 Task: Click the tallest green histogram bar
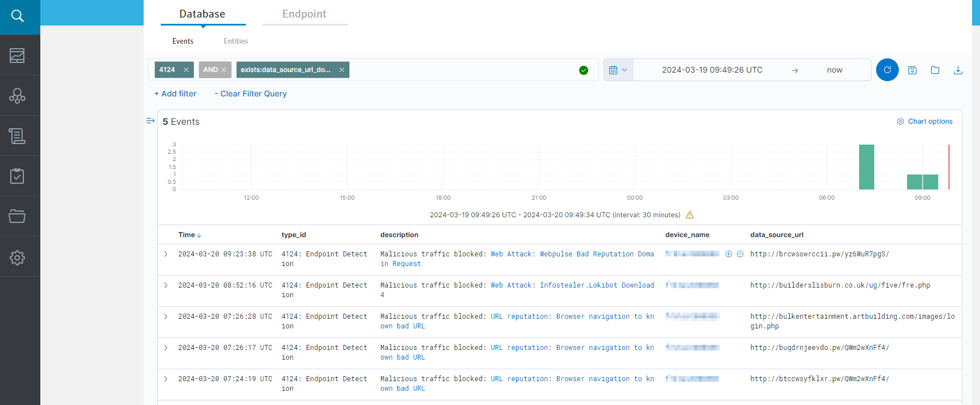point(866,167)
